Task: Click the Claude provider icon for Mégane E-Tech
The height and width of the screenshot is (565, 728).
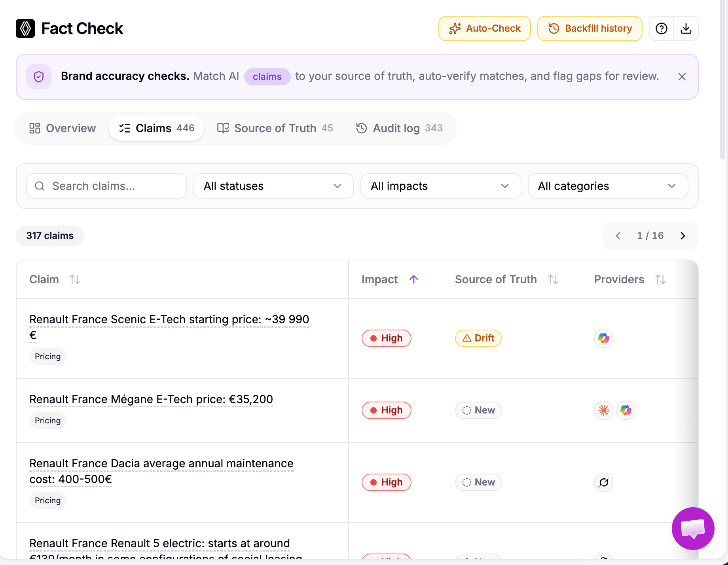Action: pos(604,410)
